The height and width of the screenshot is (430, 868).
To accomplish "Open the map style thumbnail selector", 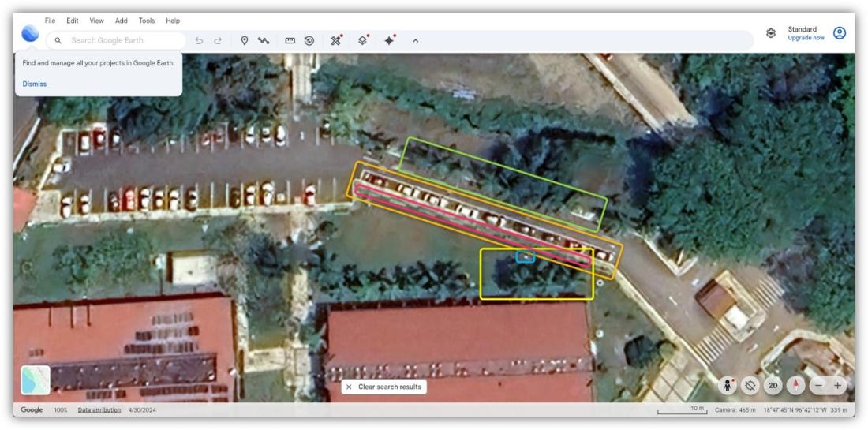I will (x=36, y=380).
